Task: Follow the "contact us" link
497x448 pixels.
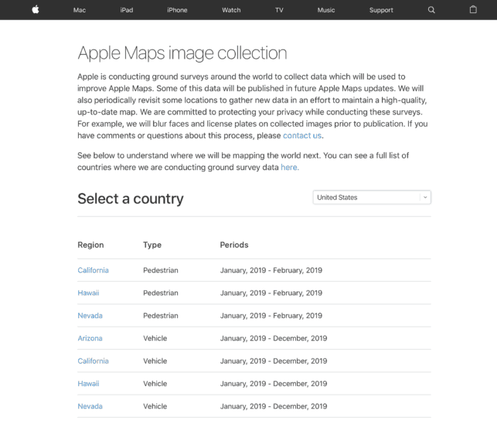Action: click(x=302, y=135)
